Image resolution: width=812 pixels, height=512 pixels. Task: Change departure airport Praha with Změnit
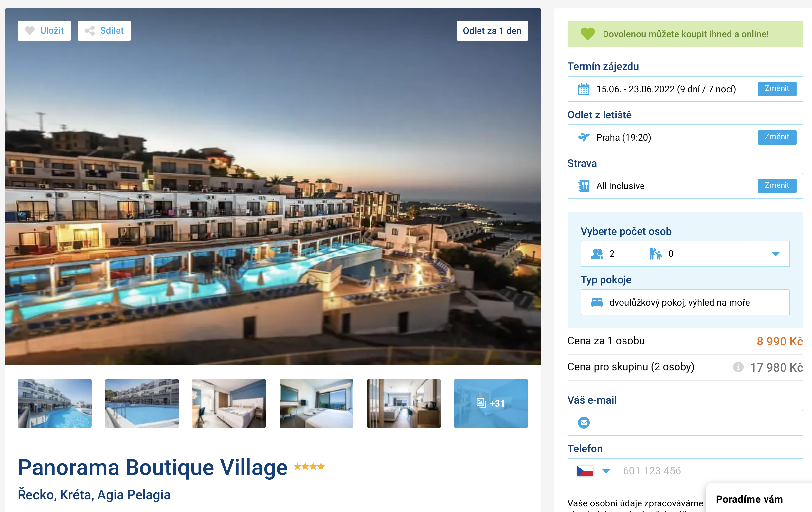777,137
